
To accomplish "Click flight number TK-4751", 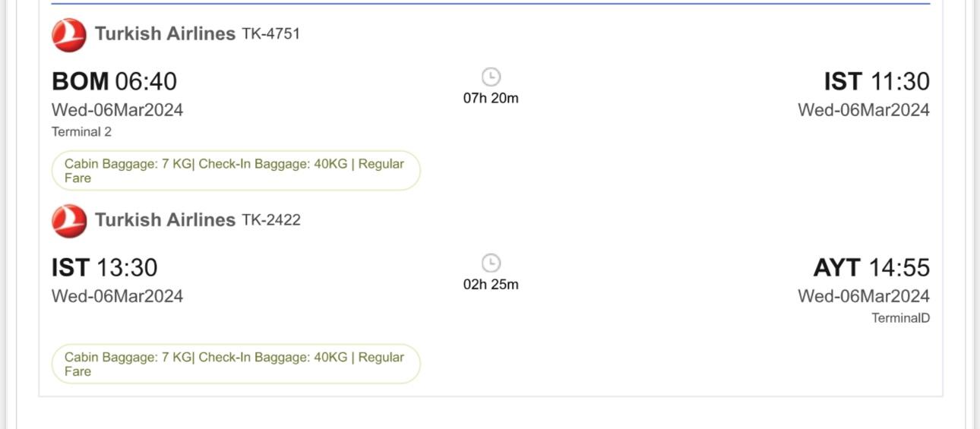I will [271, 34].
